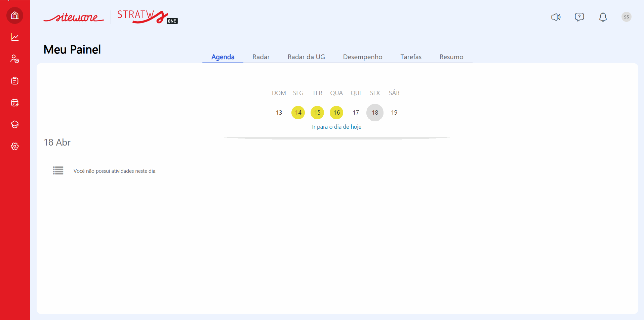The width and height of the screenshot is (644, 320).
Task: Click the SEX weekday label
Action: 375,93
